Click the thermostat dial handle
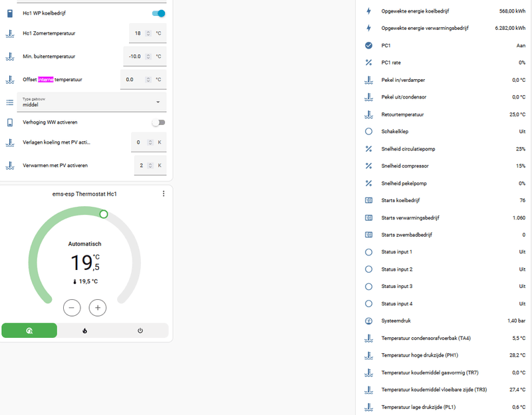The height and width of the screenshot is (415, 532). click(x=104, y=214)
